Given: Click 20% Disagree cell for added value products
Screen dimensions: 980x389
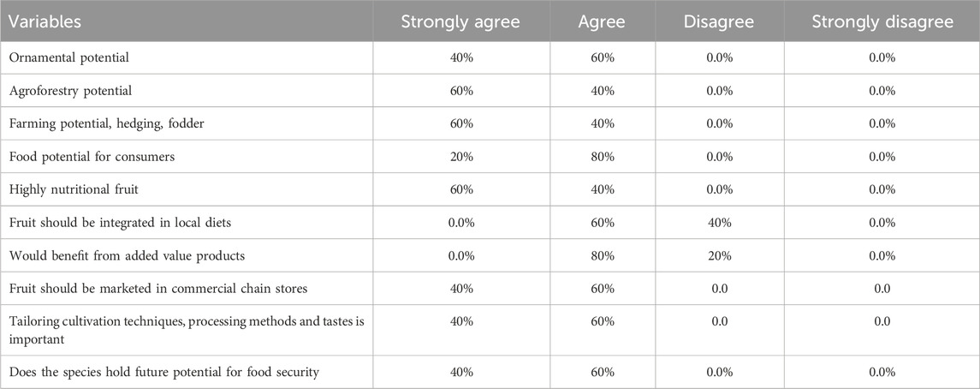Looking at the screenshot, I should click(719, 256).
